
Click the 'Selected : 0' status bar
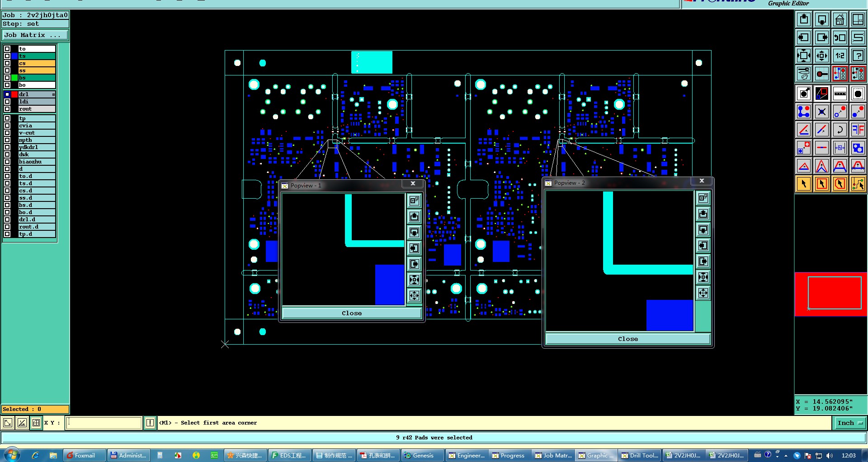35,409
